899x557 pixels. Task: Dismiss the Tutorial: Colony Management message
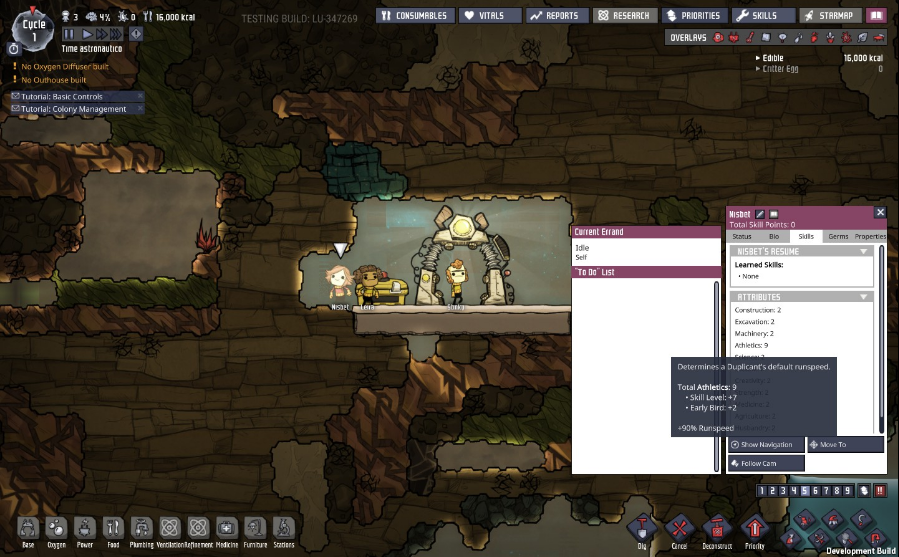pyautogui.click(x=140, y=108)
